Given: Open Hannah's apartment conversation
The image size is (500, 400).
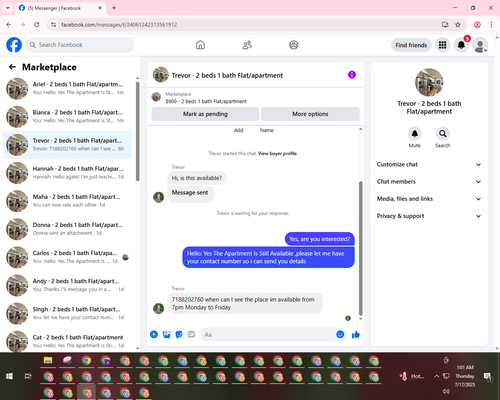Looking at the screenshot, I should [x=67, y=173].
